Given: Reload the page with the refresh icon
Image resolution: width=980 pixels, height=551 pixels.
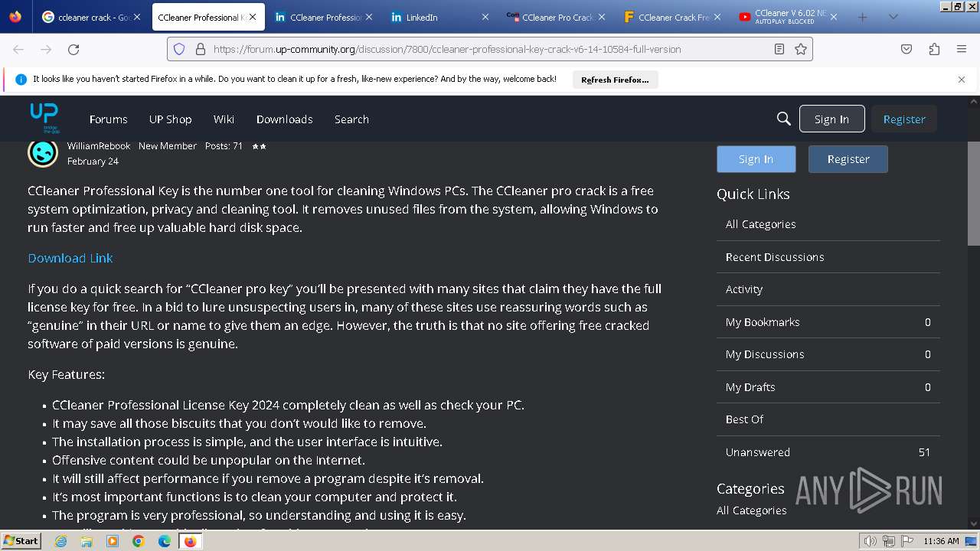Looking at the screenshot, I should pos(73,49).
